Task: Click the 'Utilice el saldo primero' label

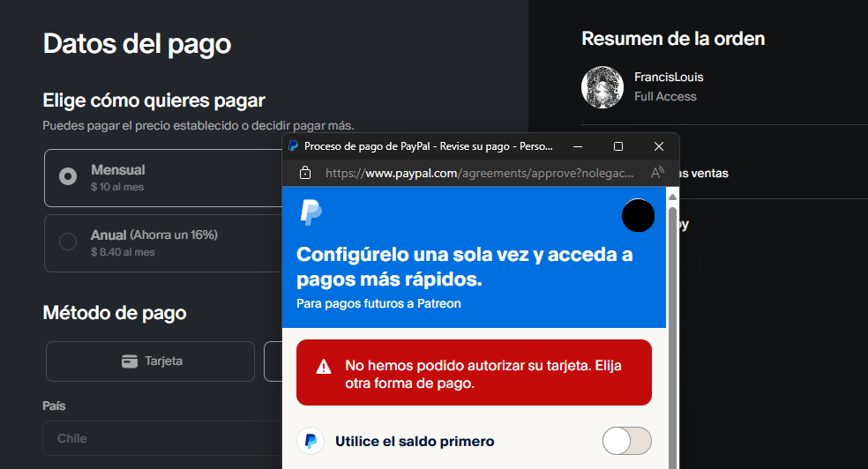Action: pos(415,442)
